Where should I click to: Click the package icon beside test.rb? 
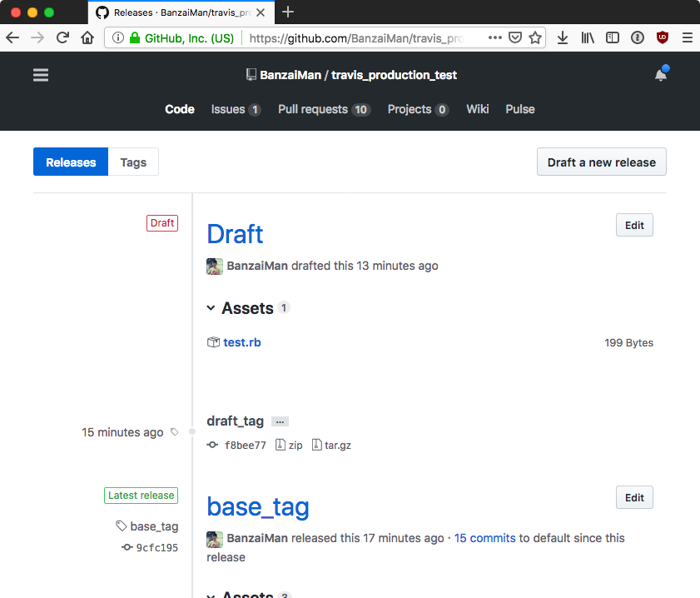tap(213, 341)
